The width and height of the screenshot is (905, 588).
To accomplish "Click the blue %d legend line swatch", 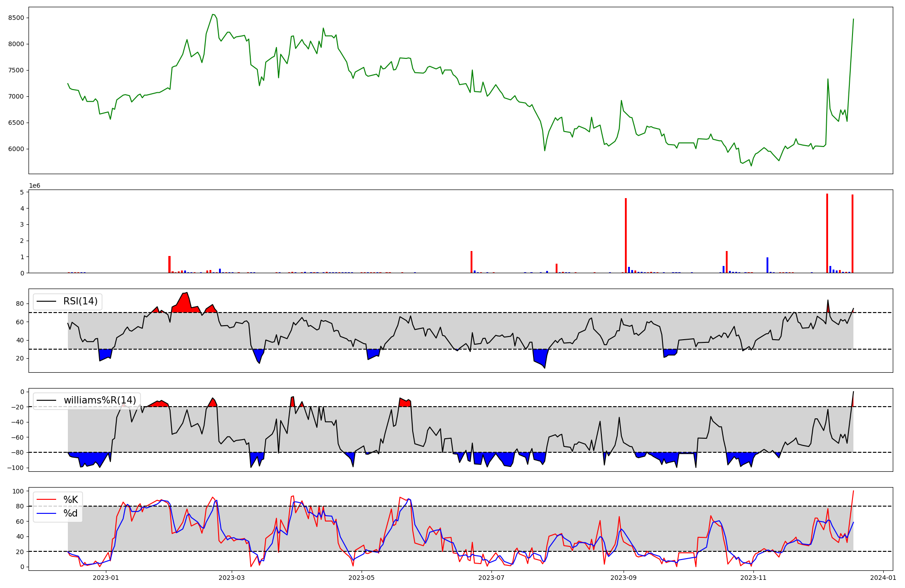I will tap(47, 513).
